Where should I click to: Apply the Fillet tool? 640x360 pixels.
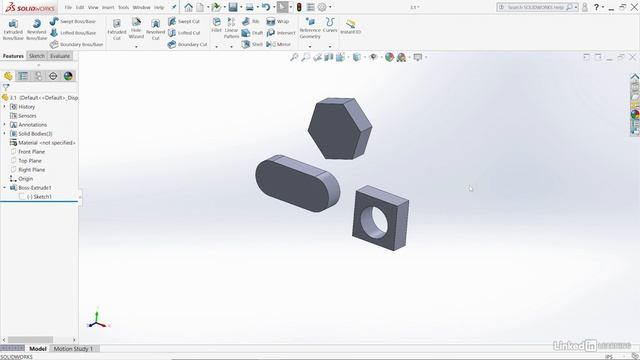(x=216, y=25)
